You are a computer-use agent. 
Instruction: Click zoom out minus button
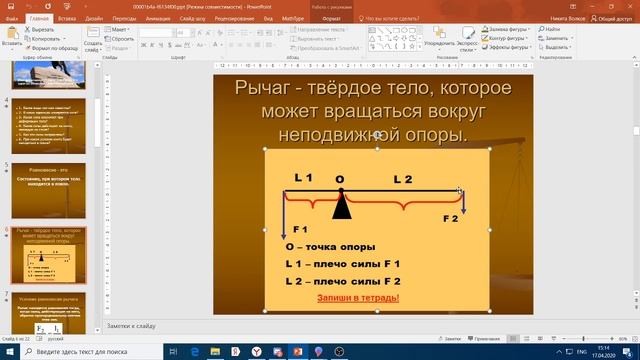click(564, 339)
